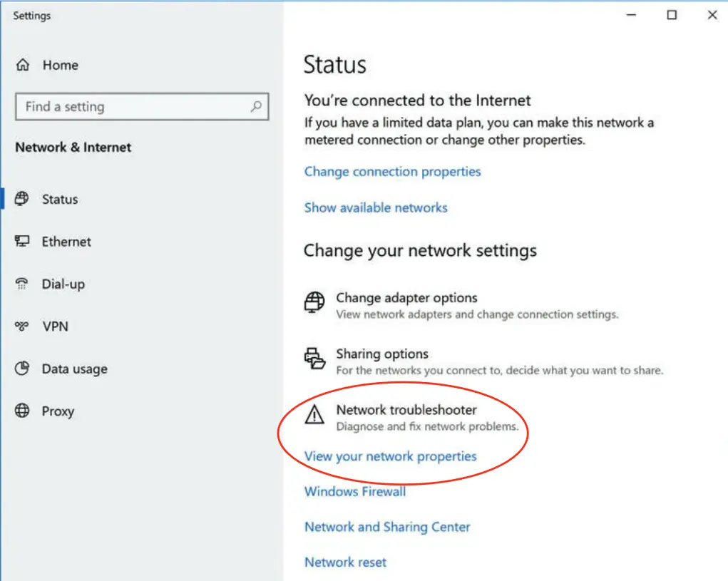Click the search magnifier icon
This screenshot has width=728, height=581.
pyautogui.click(x=256, y=107)
